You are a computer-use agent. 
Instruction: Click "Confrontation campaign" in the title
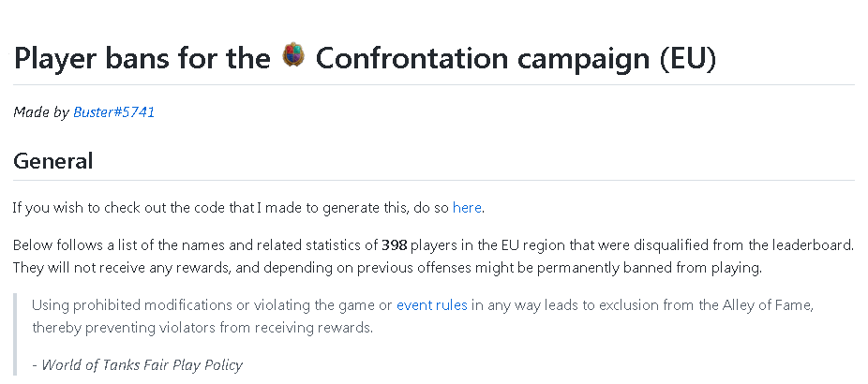[484, 57]
